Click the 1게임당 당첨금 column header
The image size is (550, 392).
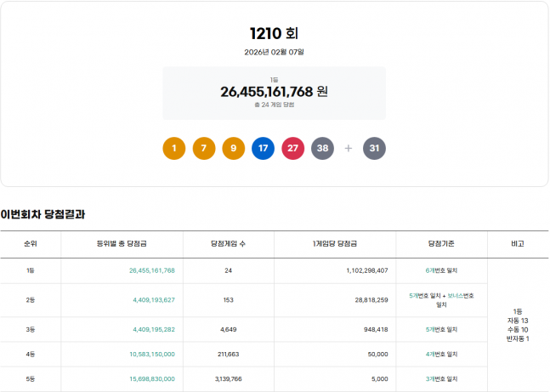(x=334, y=243)
